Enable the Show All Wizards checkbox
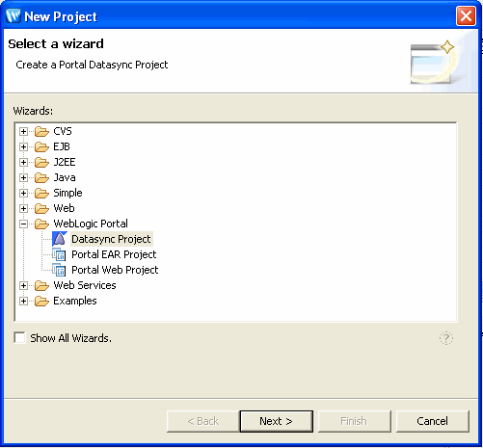This screenshot has width=483, height=448. click(19, 338)
